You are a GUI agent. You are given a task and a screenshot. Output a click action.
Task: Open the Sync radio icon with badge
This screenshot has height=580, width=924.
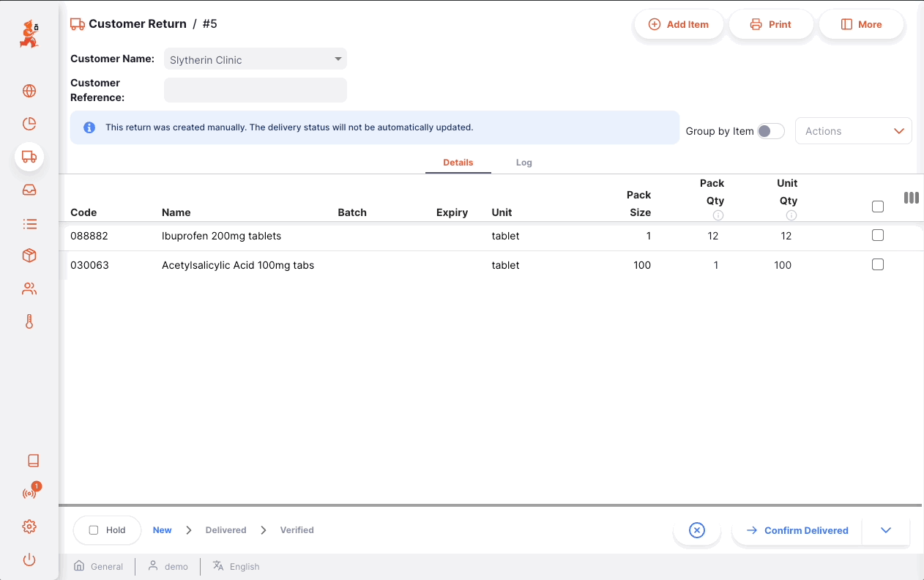tap(29, 493)
